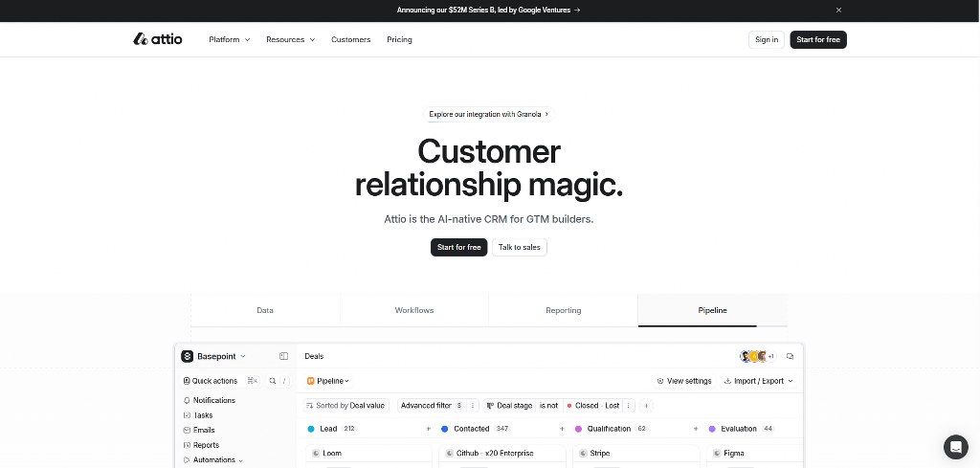This screenshot has width=980, height=468.
Task: Click the Deal stage filter attribute
Action: pos(509,406)
